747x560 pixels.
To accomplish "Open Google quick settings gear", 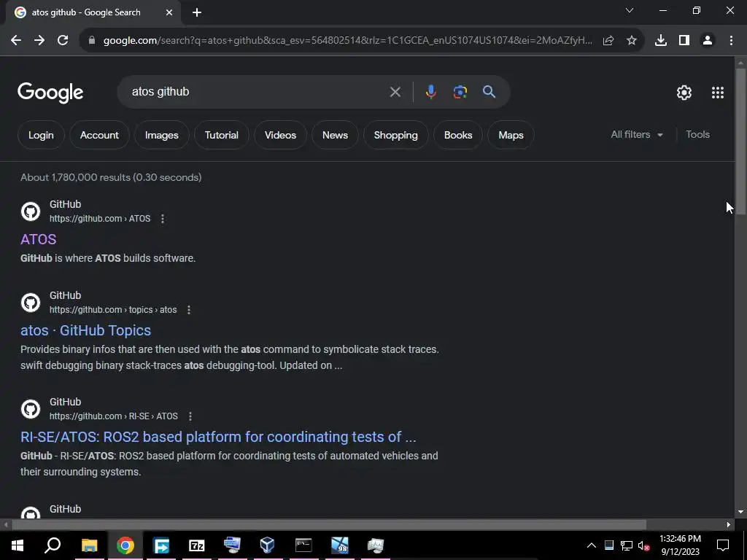I will (x=684, y=93).
